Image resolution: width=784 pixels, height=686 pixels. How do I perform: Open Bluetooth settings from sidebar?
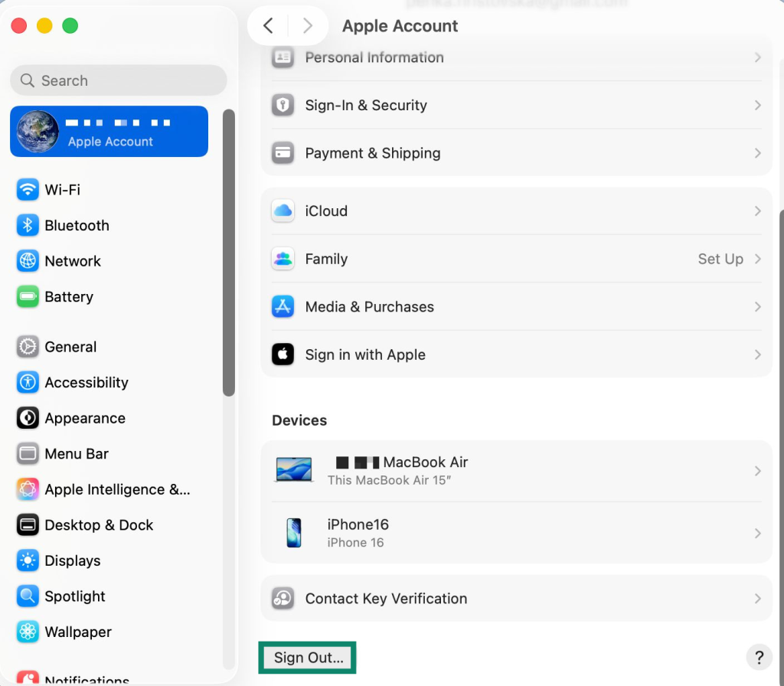(28, 225)
